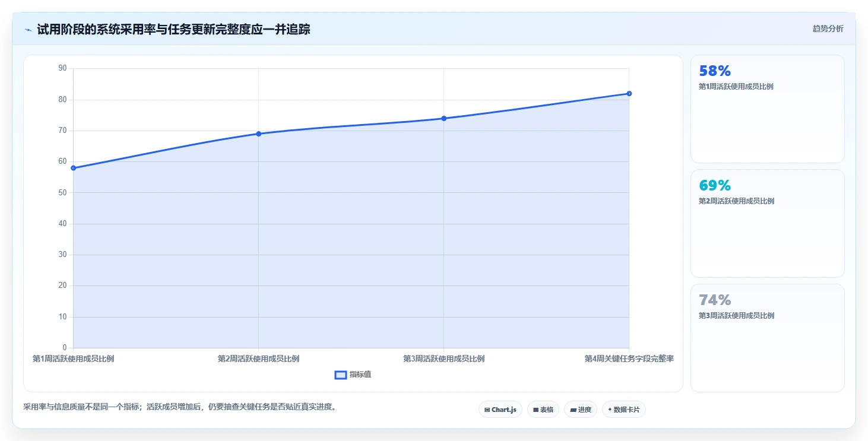The height and width of the screenshot is (441, 868).
Task: Click x-axis label 第2周活跃使用成员比例
Action: [x=258, y=358]
